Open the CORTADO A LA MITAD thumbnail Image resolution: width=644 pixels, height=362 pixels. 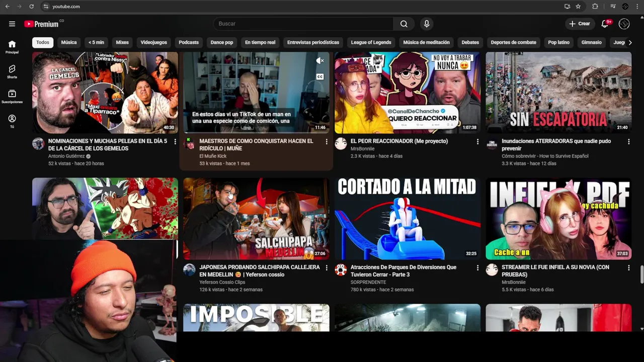(408, 219)
